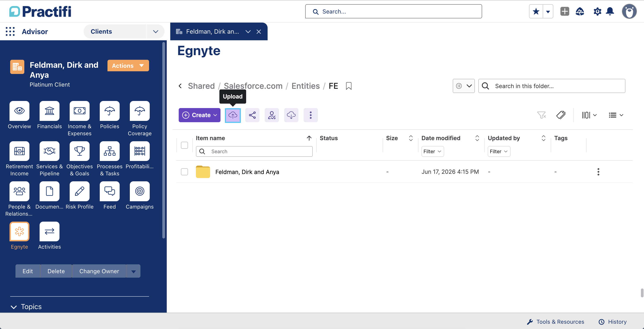This screenshot has width=644, height=329.
Task: Select the Feldman, Dirk an... tab
Action: [212, 31]
